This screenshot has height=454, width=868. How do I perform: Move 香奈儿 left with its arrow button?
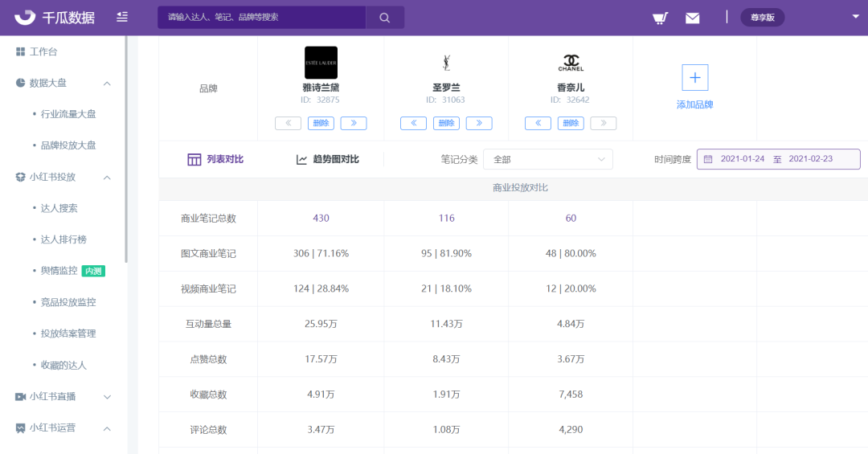538,123
